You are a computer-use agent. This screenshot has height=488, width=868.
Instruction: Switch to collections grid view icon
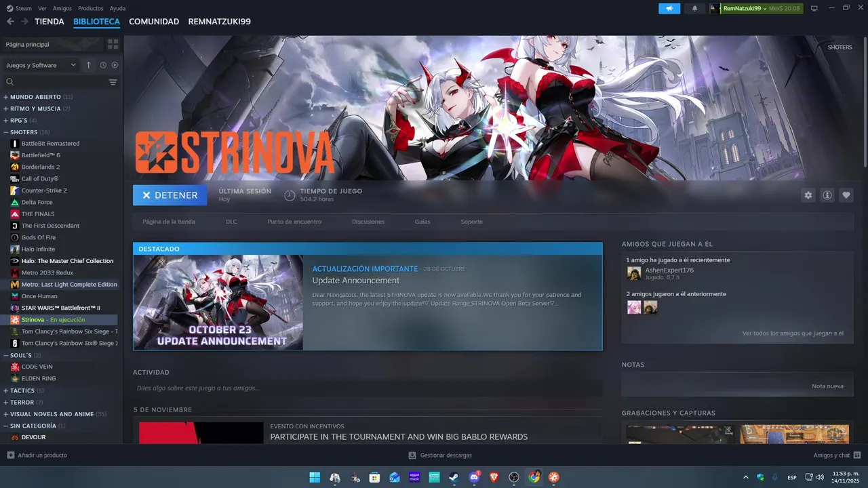pyautogui.click(x=113, y=44)
